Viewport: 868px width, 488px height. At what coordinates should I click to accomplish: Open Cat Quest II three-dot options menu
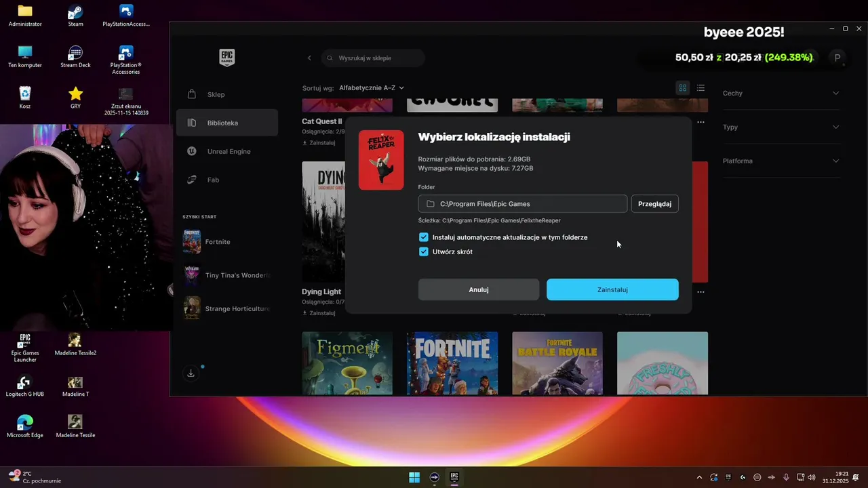click(x=701, y=122)
